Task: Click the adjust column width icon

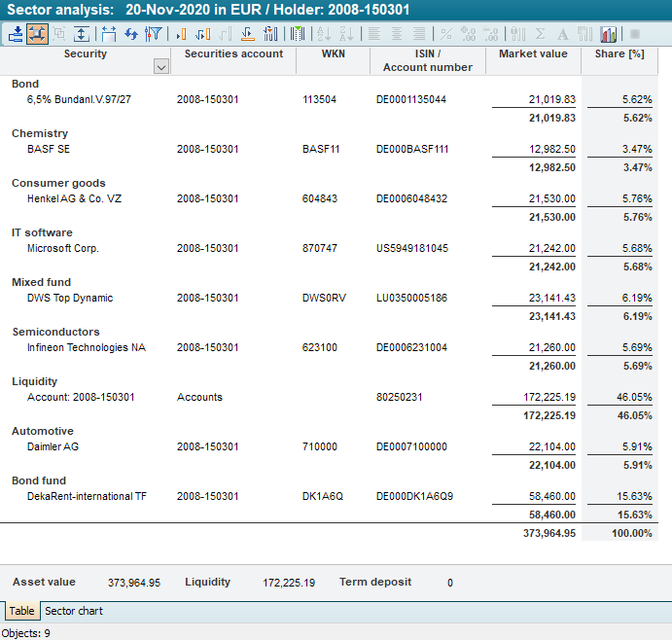Action: coord(108,34)
